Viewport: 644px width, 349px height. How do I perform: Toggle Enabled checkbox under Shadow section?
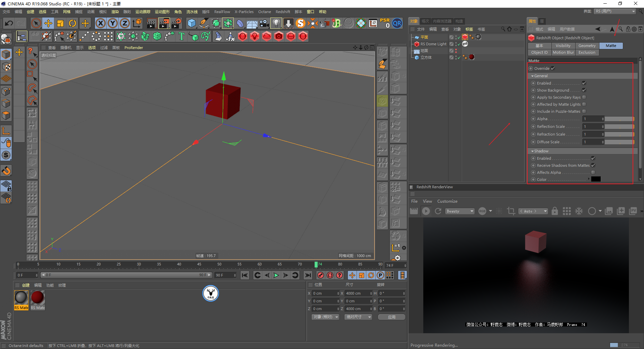[593, 158]
